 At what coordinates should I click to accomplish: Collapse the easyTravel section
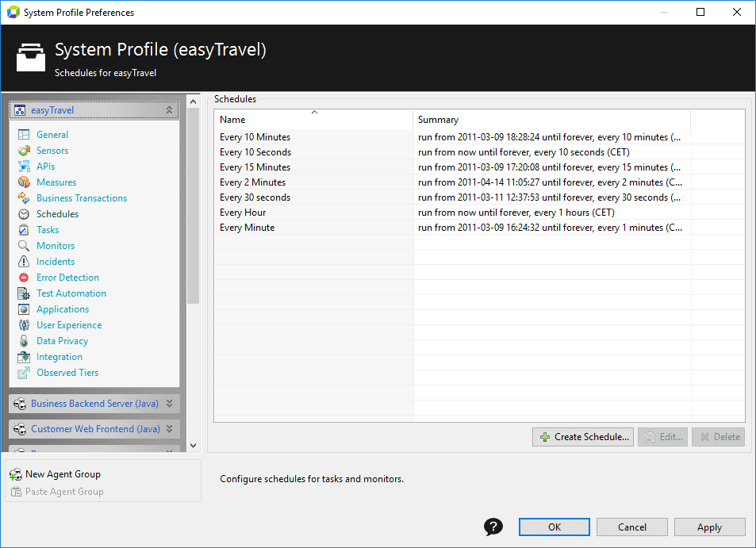tap(169, 110)
